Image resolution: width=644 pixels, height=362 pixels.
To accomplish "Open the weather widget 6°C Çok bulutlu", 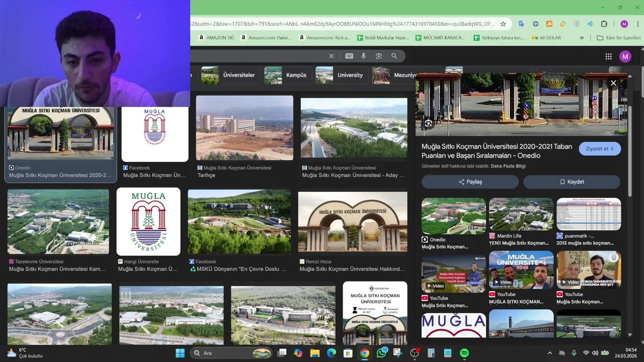I will coord(24,353).
